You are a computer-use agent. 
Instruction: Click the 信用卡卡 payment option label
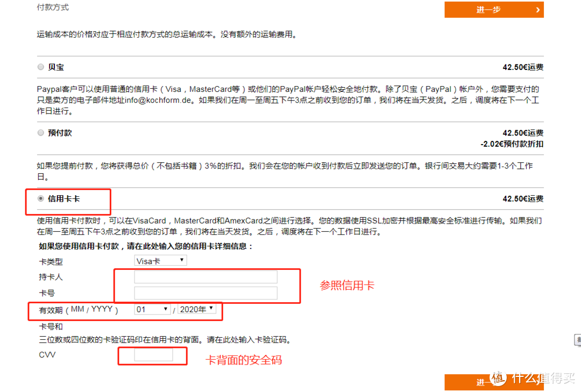pyautogui.click(x=63, y=198)
